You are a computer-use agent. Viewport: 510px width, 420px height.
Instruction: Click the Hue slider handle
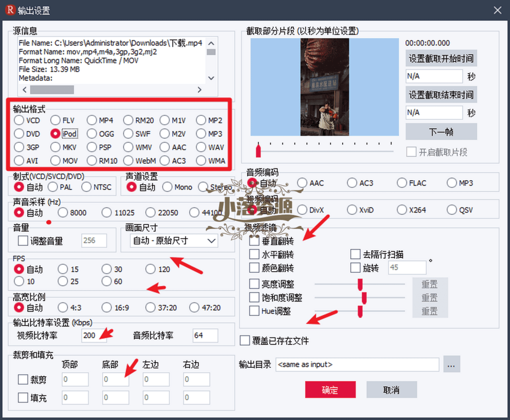[x=360, y=312]
